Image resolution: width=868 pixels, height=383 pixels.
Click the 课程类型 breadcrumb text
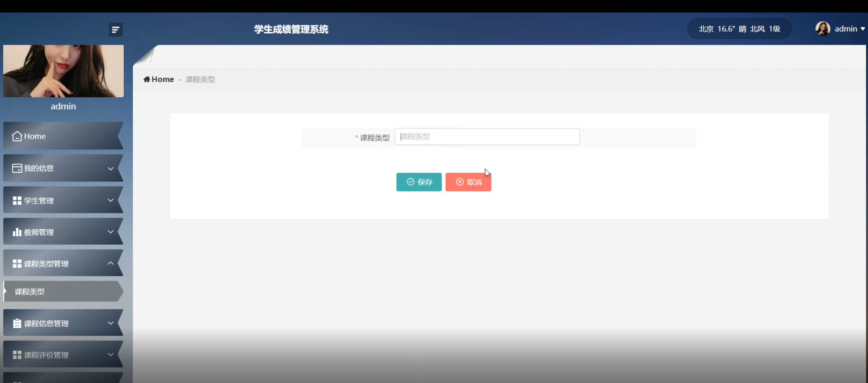(200, 80)
